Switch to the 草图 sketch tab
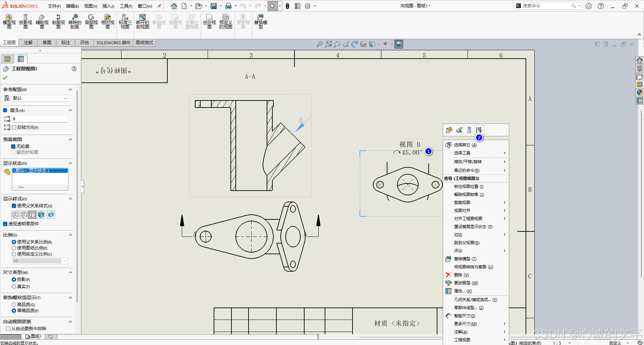The height and width of the screenshot is (345, 644). (47, 43)
